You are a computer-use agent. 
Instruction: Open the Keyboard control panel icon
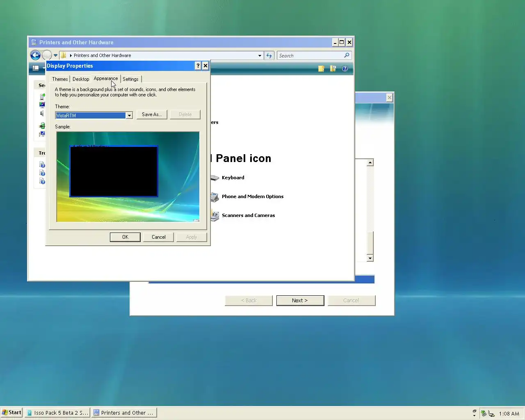coord(215,178)
